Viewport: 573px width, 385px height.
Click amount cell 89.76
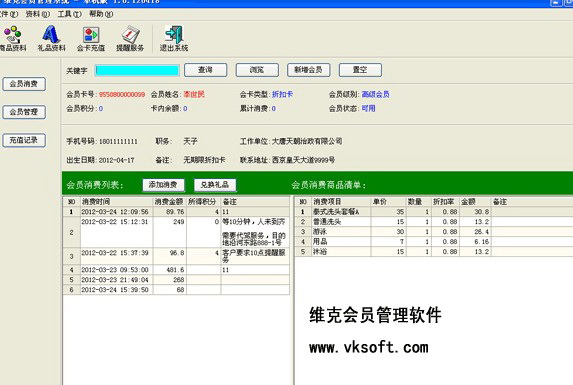point(170,212)
